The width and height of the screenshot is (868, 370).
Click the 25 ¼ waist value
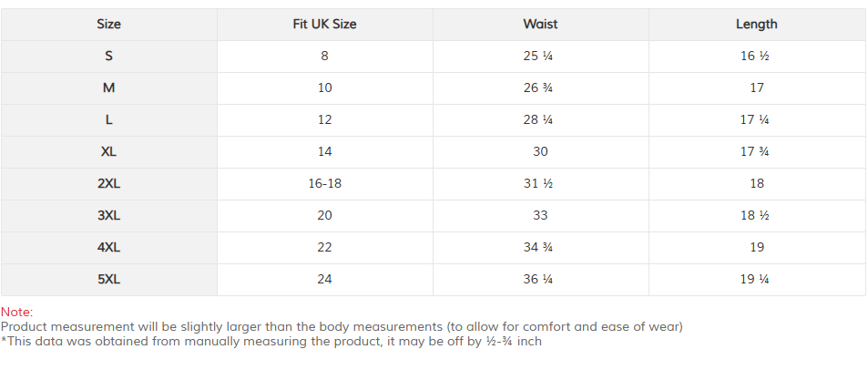coord(538,56)
